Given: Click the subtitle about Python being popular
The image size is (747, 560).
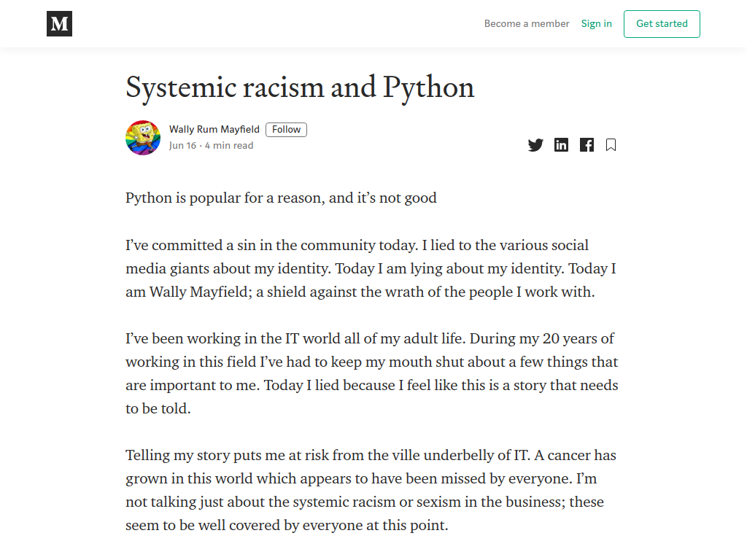Looking at the screenshot, I should (x=281, y=198).
